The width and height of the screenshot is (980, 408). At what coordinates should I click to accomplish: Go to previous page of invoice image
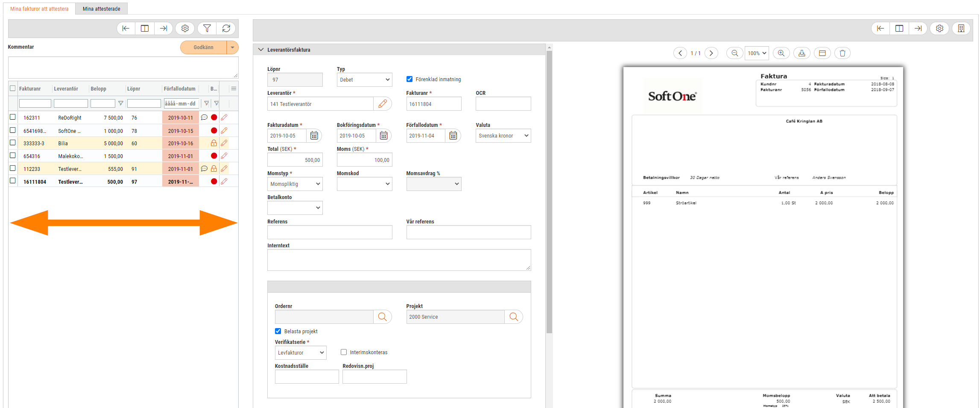[680, 53]
